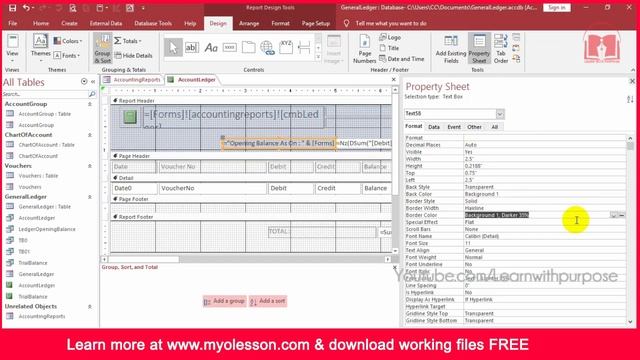Switch to the All tab in Property Sheet
The width and height of the screenshot is (640, 360).
(x=495, y=127)
